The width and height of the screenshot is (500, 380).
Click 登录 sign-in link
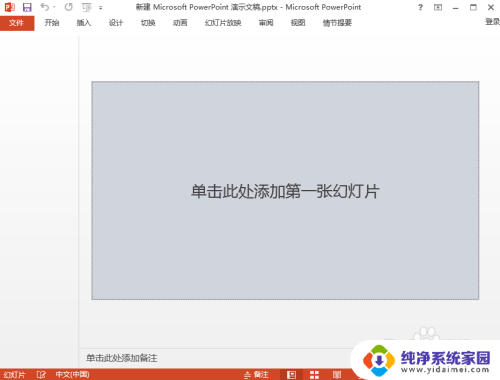(492, 22)
